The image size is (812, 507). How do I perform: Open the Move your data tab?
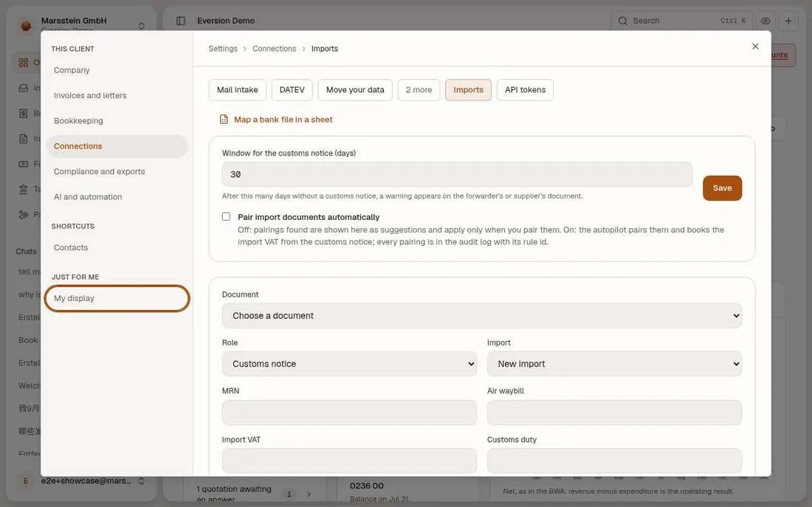point(355,89)
